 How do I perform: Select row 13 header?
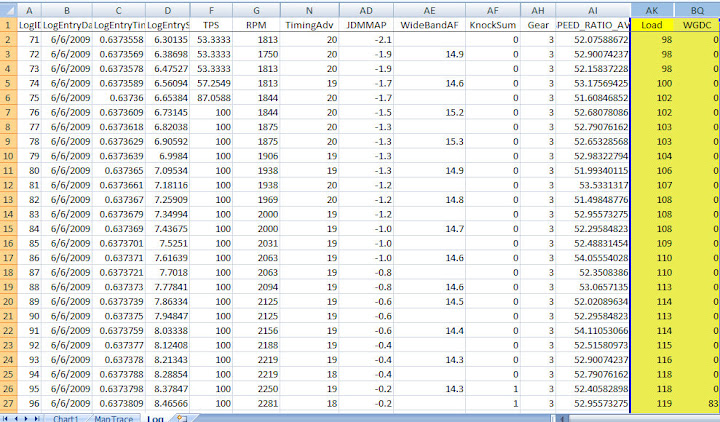click(8, 200)
